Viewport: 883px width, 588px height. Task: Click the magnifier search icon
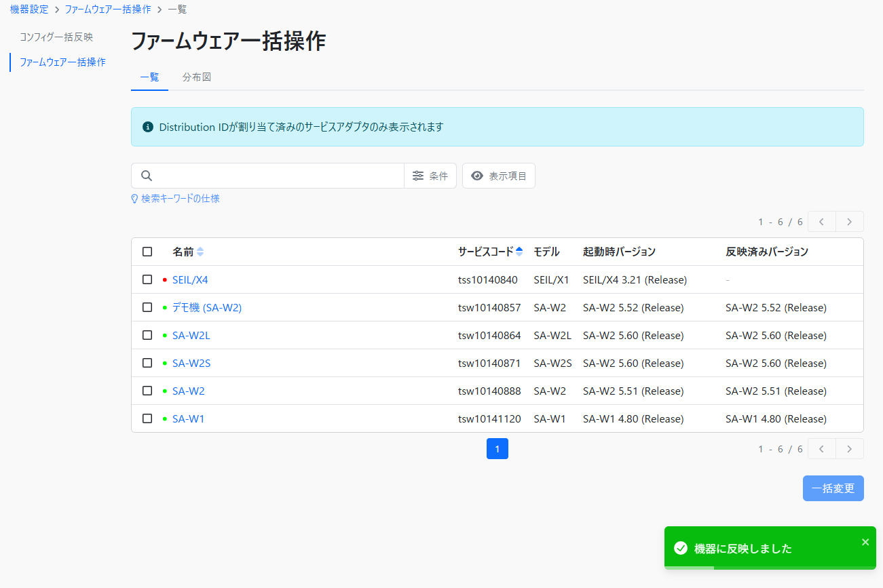147,176
